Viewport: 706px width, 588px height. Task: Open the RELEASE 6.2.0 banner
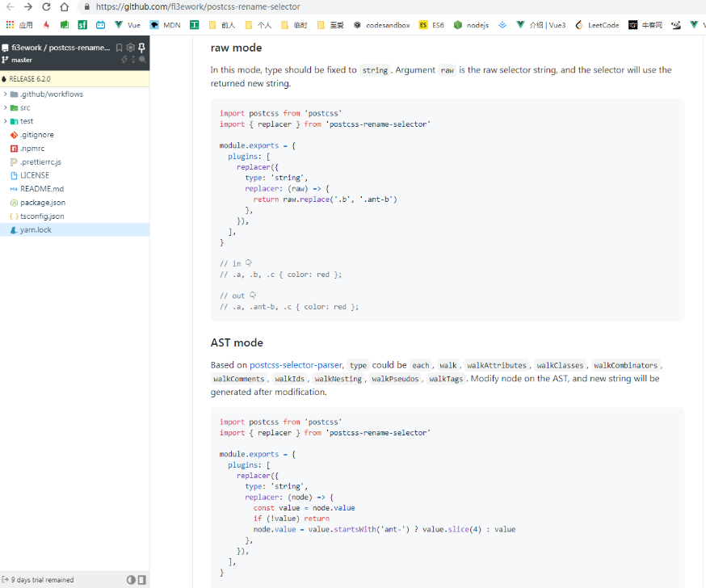(75, 79)
